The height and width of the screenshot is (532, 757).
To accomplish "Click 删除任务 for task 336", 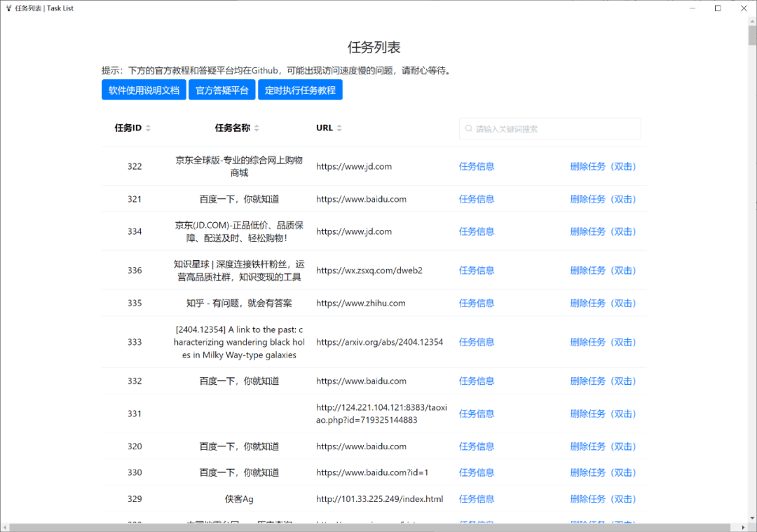I will [x=603, y=271].
